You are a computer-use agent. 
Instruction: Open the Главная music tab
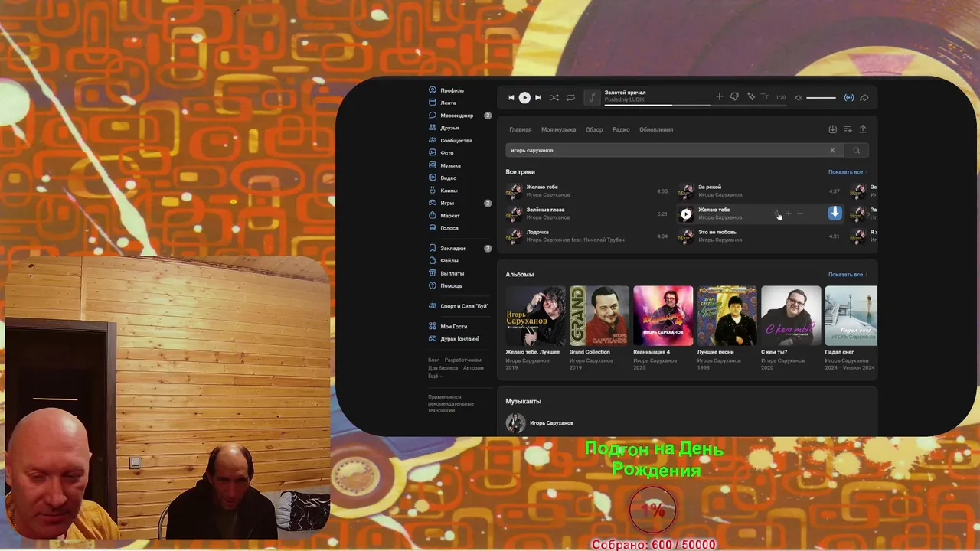(521, 129)
